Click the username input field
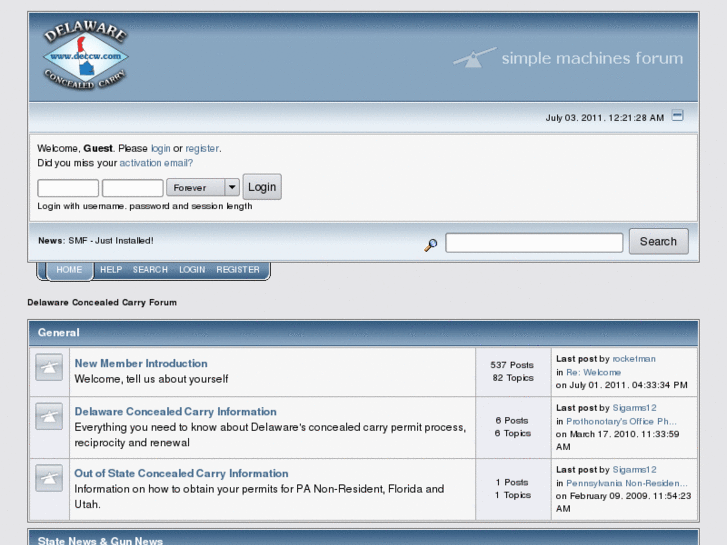The width and height of the screenshot is (727, 545). (x=68, y=188)
